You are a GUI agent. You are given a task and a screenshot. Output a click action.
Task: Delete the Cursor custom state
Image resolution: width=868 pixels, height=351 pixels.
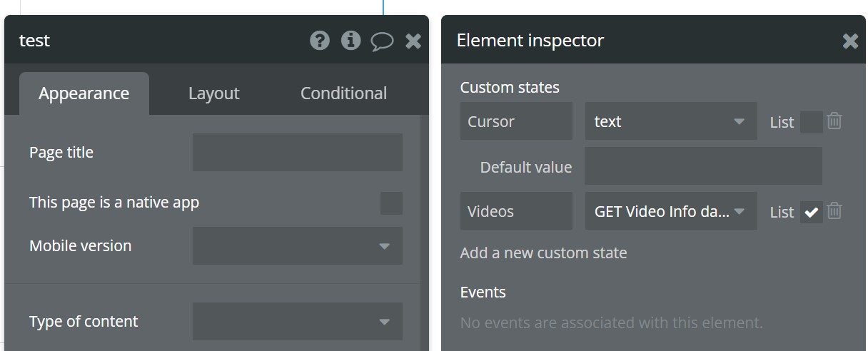pyautogui.click(x=834, y=121)
